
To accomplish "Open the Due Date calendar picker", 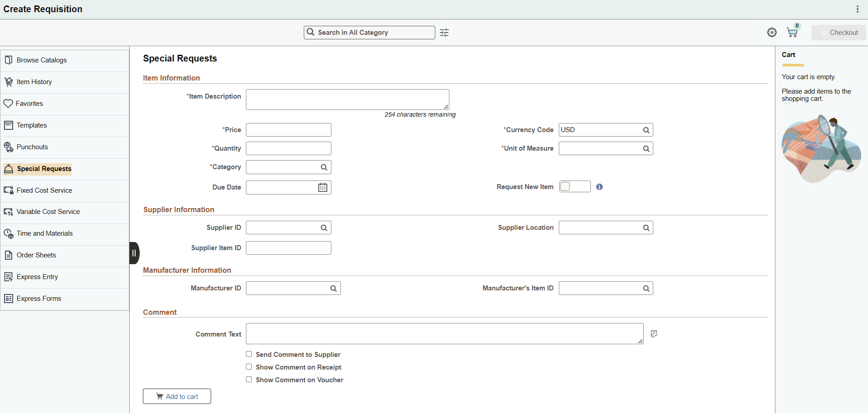I will [323, 187].
